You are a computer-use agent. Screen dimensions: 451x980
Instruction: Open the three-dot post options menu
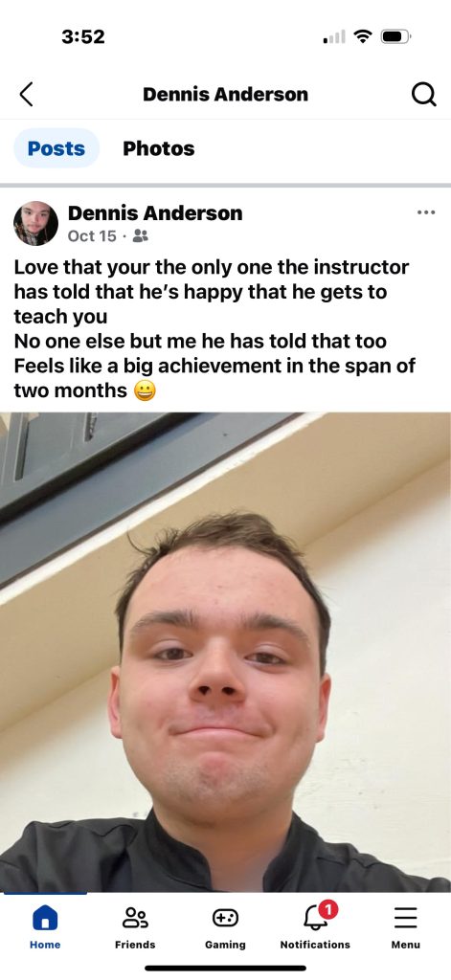tap(426, 212)
